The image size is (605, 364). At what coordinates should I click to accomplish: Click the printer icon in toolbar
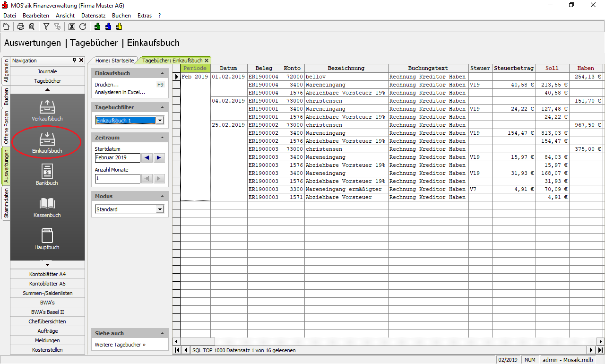click(21, 26)
